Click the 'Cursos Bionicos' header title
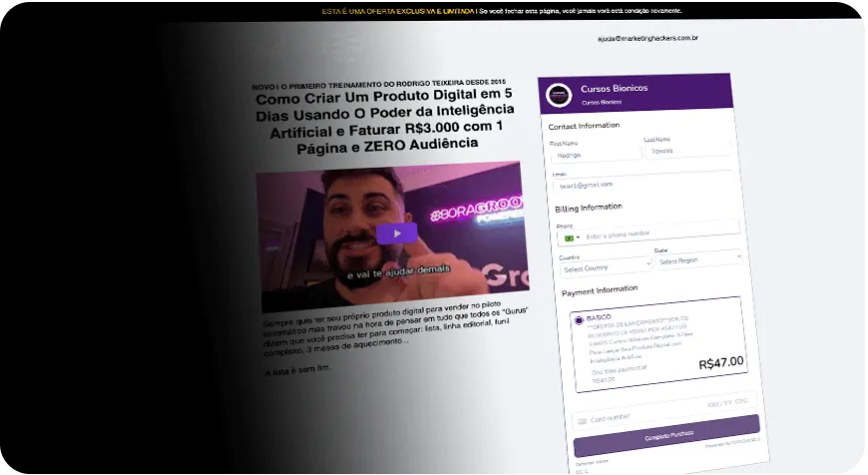 point(614,88)
